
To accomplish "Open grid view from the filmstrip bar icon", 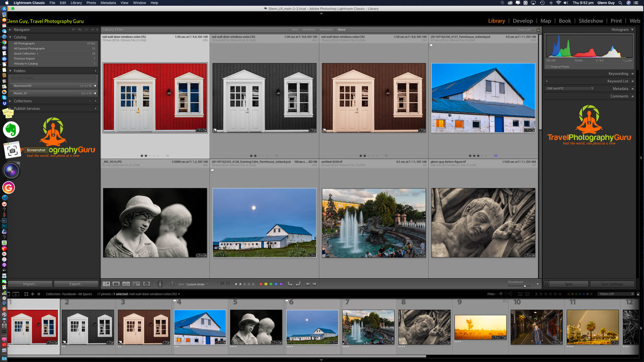I will tap(26, 294).
